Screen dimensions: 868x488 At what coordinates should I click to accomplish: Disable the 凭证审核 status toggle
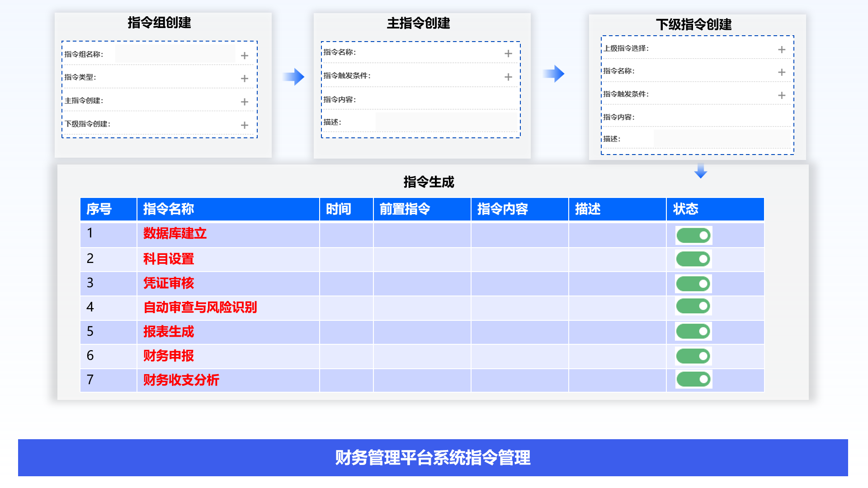point(693,284)
